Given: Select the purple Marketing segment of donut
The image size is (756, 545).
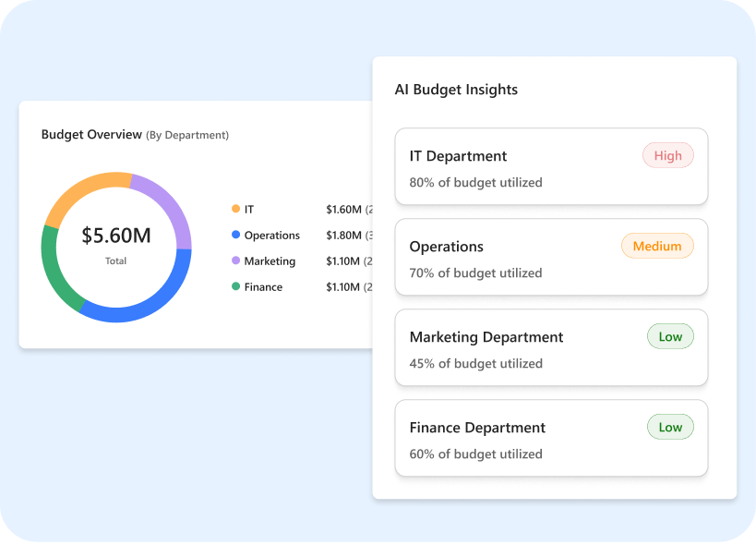Looking at the screenshot, I should coord(170,202).
